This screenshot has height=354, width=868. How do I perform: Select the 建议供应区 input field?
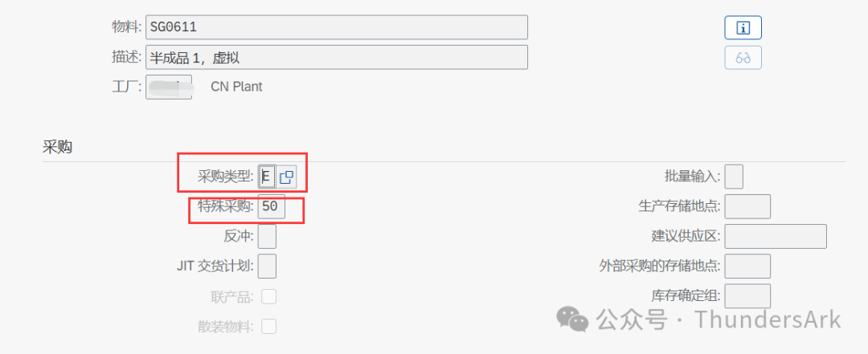tap(776, 236)
